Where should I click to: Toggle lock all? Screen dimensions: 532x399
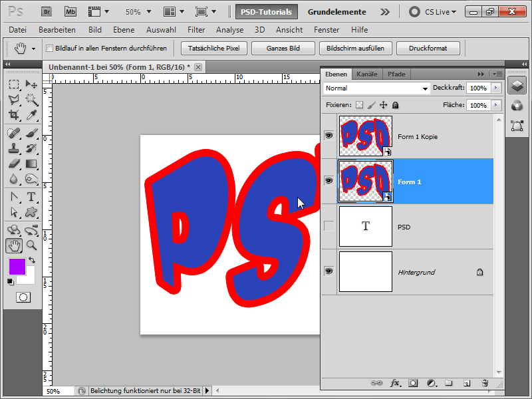(395, 105)
